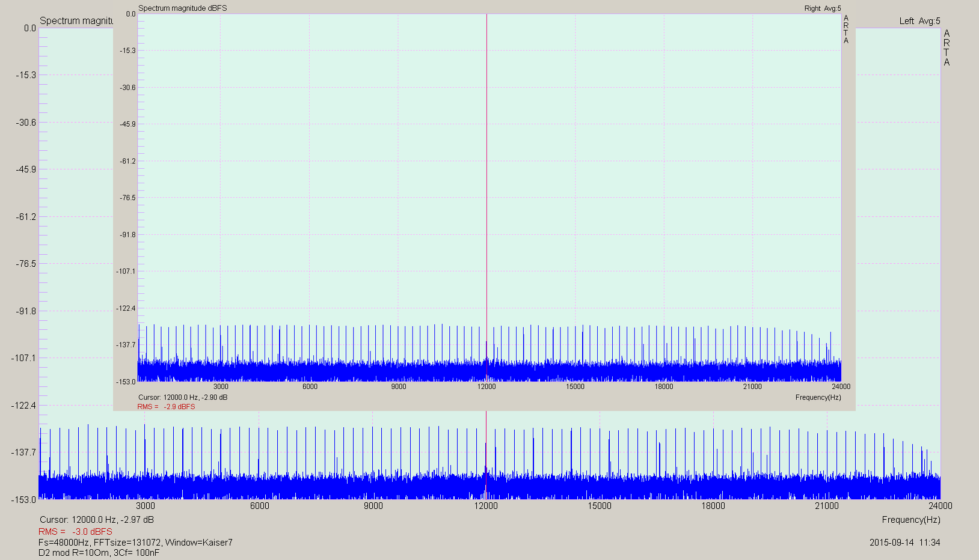Viewport: 979px width, 560px height.
Task: Click 'Frequency(Hz)' label under the Left graph
Action: point(911,520)
